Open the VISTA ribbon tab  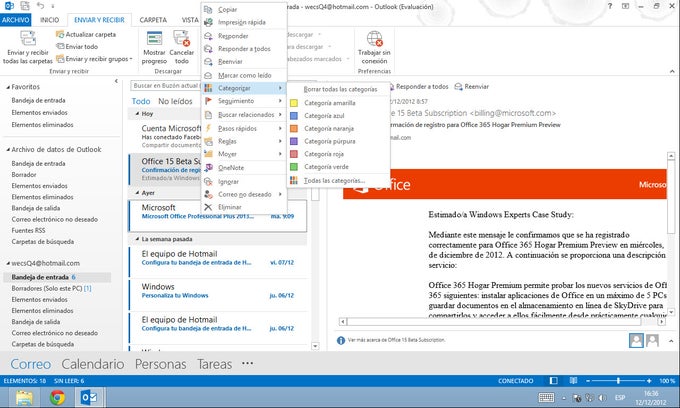[x=190, y=20]
